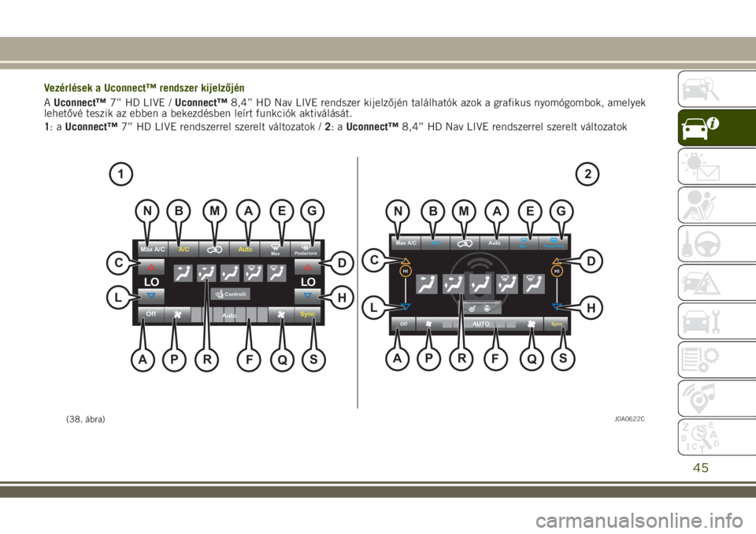The width and height of the screenshot is (756, 534).
Task: Toggle yellow A/C button on panel 1
Action: [x=183, y=250]
